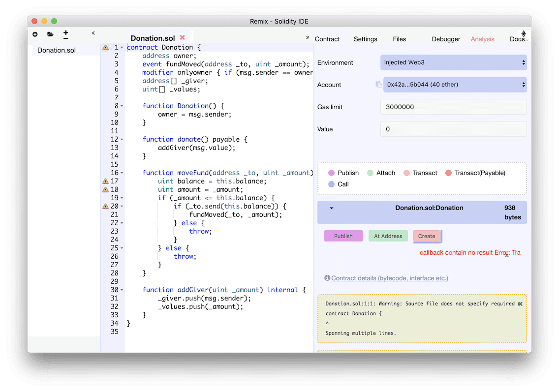This screenshot has height=392, width=559.
Task: Copy the selected account address
Action: 378,85
